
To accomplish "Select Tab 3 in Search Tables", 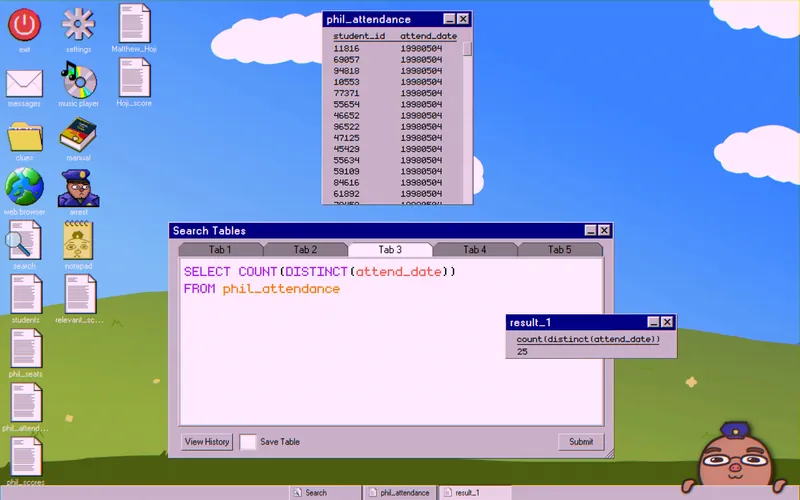I will (x=390, y=249).
